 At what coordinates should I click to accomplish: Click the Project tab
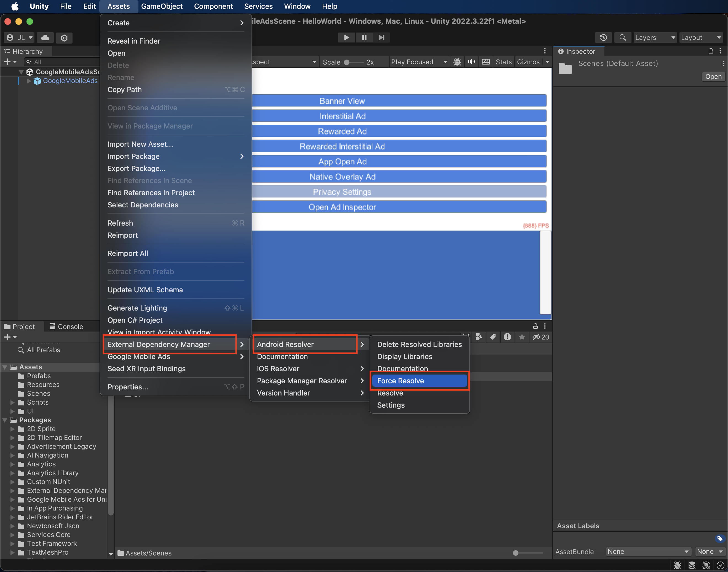click(x=22, y=326)
